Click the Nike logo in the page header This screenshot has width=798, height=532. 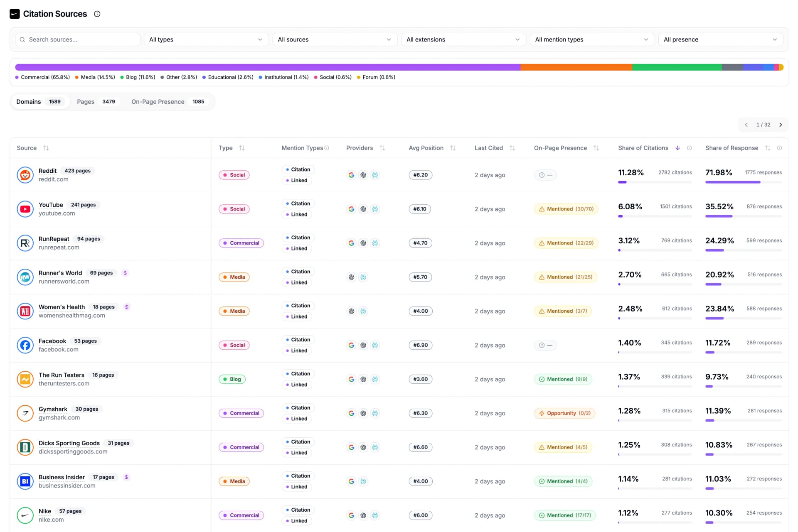pos(15,14)
